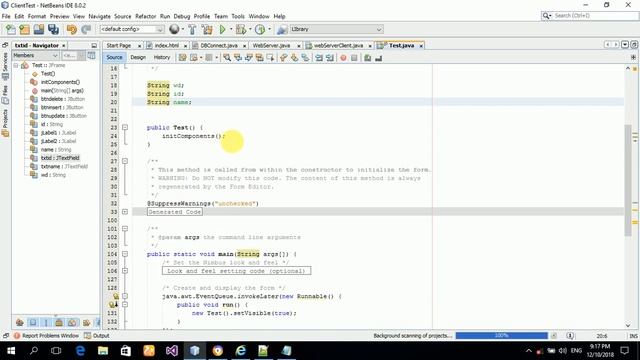Toggle first filter button at Navigator bottom
The image size is (640, 360).
[19, 323]
